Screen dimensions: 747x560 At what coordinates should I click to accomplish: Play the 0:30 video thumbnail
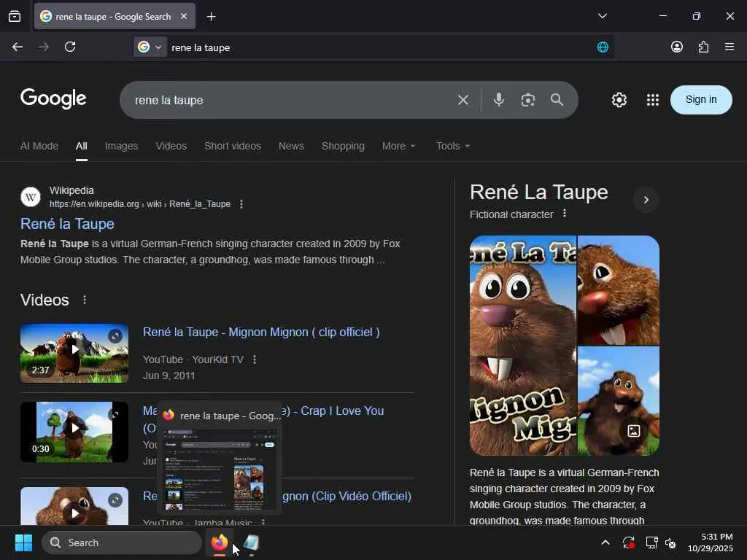coord(74,432)
